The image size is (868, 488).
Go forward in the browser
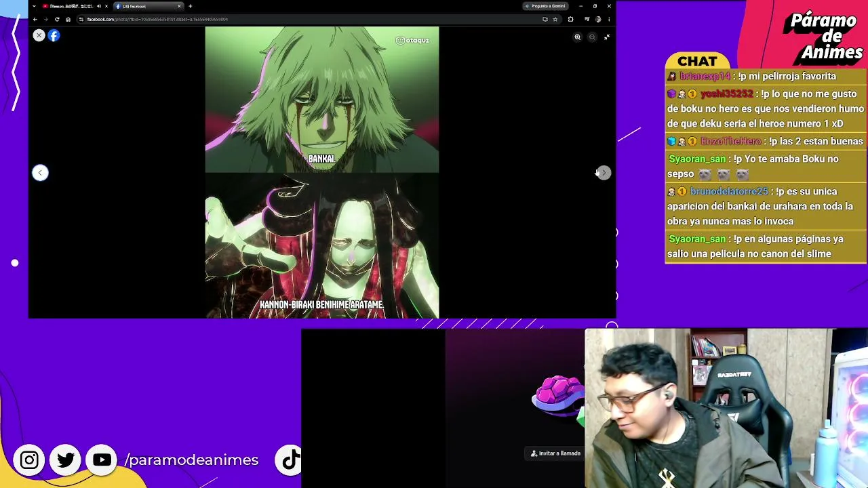[x=46, y=19]
